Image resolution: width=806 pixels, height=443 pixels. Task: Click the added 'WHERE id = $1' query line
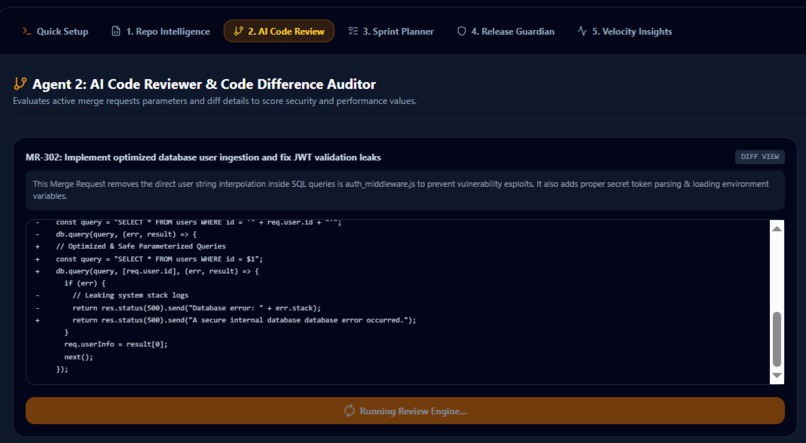click(159, 259)
